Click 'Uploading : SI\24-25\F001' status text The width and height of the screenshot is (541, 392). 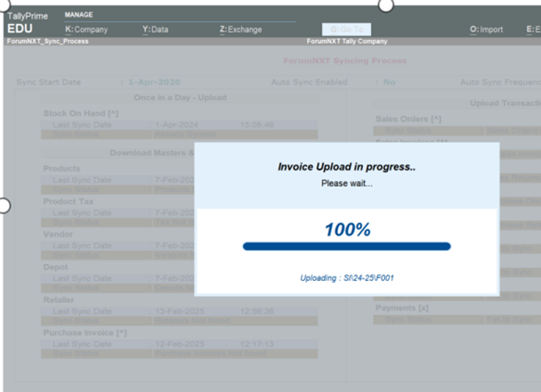pyautogui.click(x=347, y=278)
